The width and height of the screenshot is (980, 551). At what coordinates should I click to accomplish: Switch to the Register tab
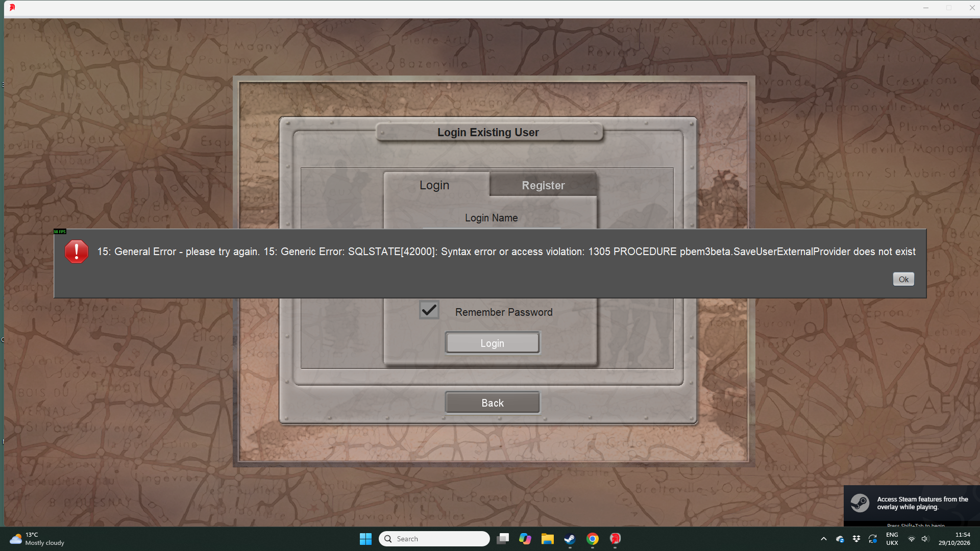(543, 185)
